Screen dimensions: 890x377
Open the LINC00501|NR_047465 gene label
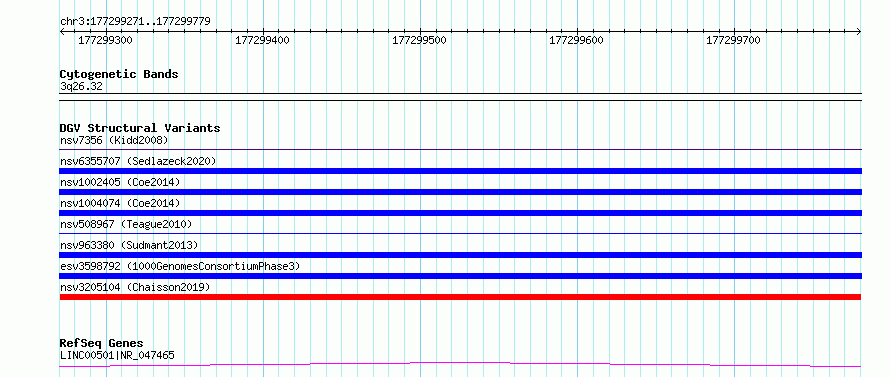(x=117, y=356)
